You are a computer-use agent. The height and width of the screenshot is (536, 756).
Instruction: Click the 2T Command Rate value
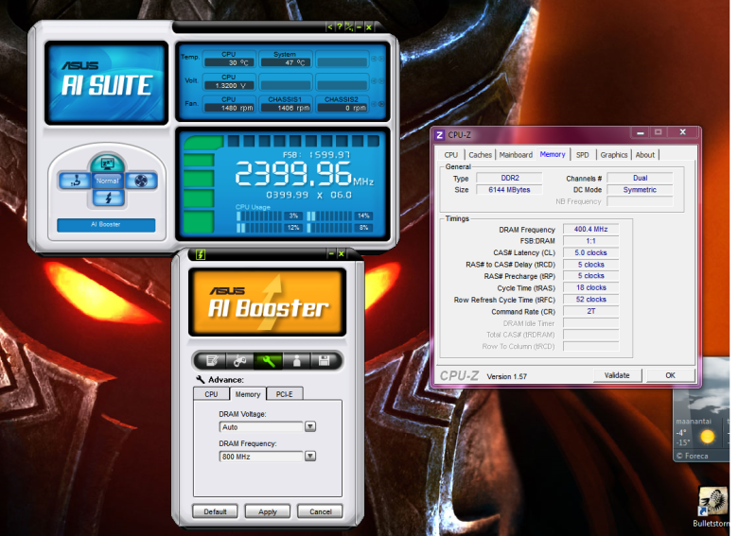pyautogui.click(x=590, y=311)
